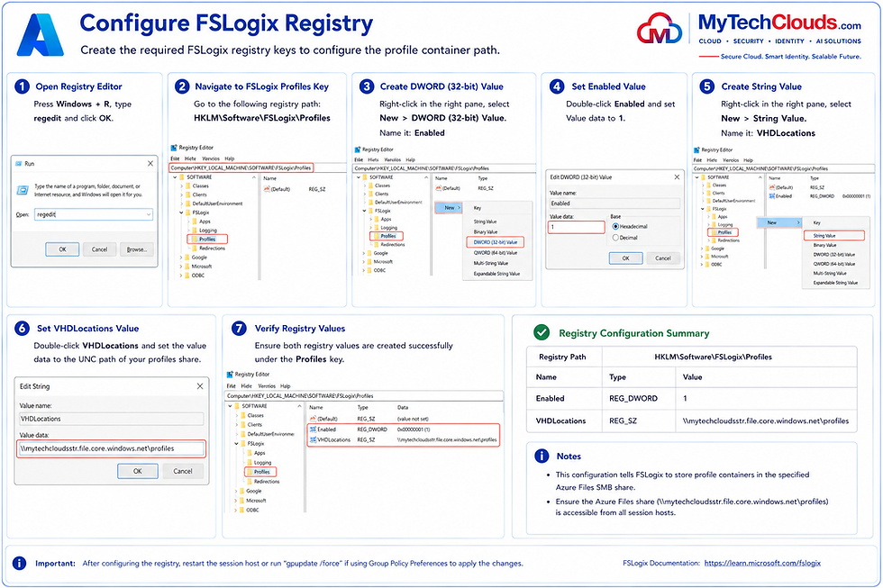Open the learn.microsoft.com/fslogix documentation link
883x588 pixels.
(x=762, y=563)
